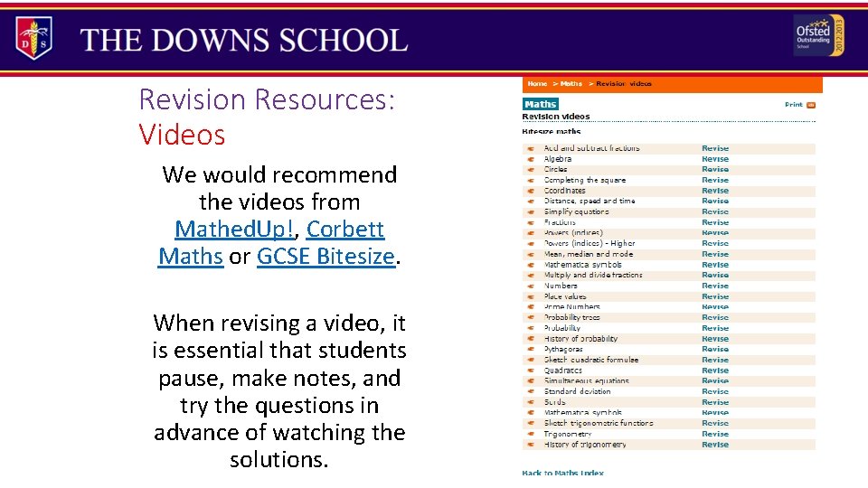868x488 pixels.
Task: Click the Fractions topic text
Action: coord(560,222)
